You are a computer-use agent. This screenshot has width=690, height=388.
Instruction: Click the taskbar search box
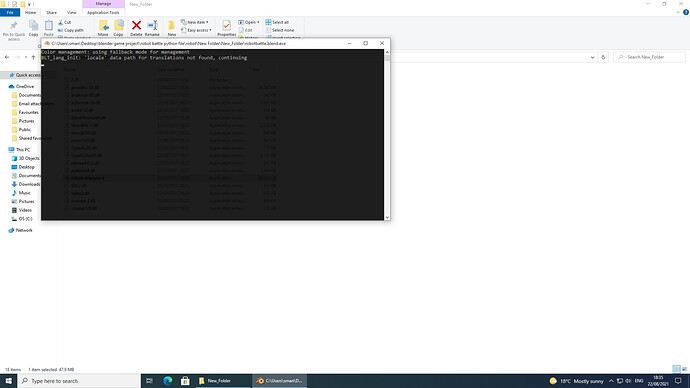point(79,381)
